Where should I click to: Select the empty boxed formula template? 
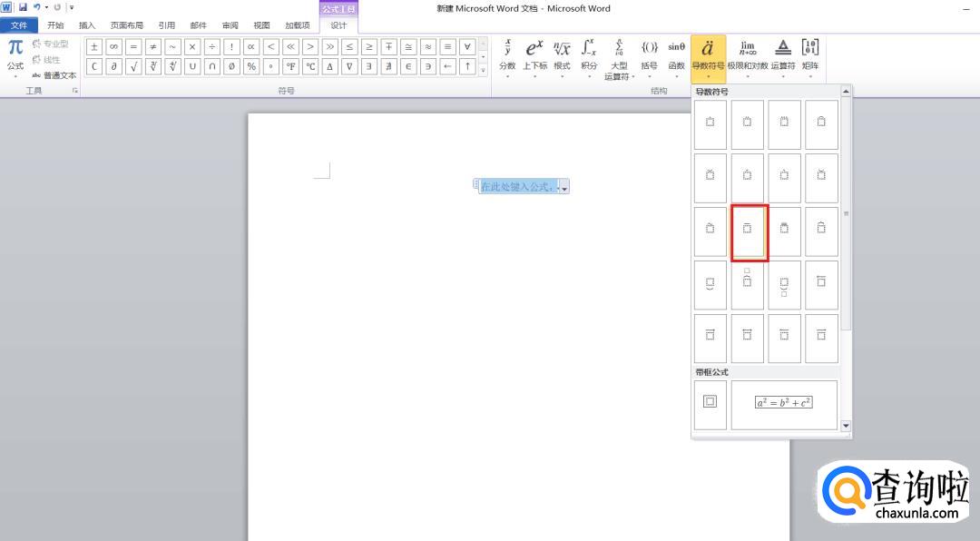coord(710,405)
